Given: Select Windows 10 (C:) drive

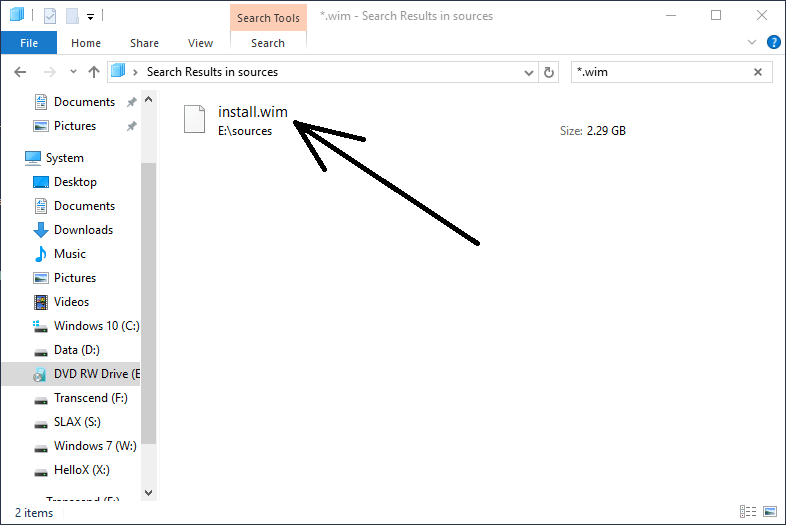Looking at the screenshot, I should 96,326.
